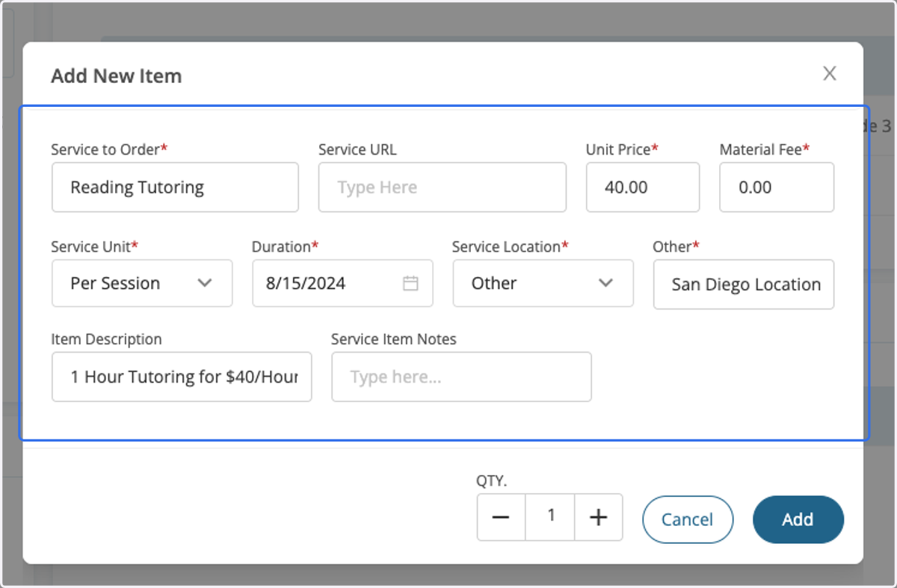
Task: Cancel adding the new item
Action: pyautogui.click(x=688, y=519)
